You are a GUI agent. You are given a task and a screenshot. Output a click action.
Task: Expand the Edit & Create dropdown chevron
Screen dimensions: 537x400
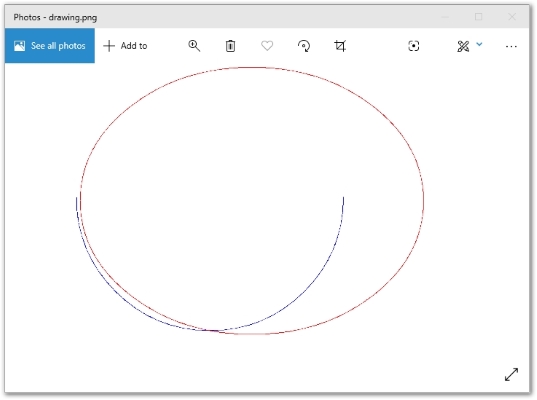click(x=479, y=44)
